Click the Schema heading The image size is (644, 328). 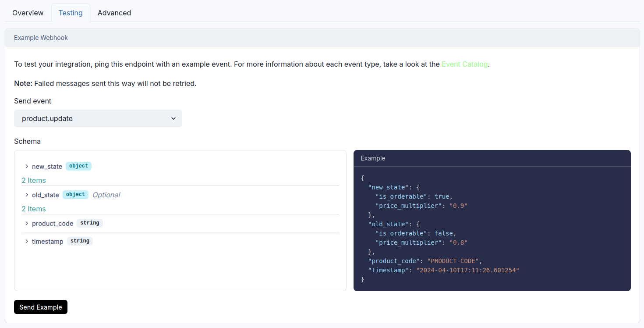[x=27, y=141]
